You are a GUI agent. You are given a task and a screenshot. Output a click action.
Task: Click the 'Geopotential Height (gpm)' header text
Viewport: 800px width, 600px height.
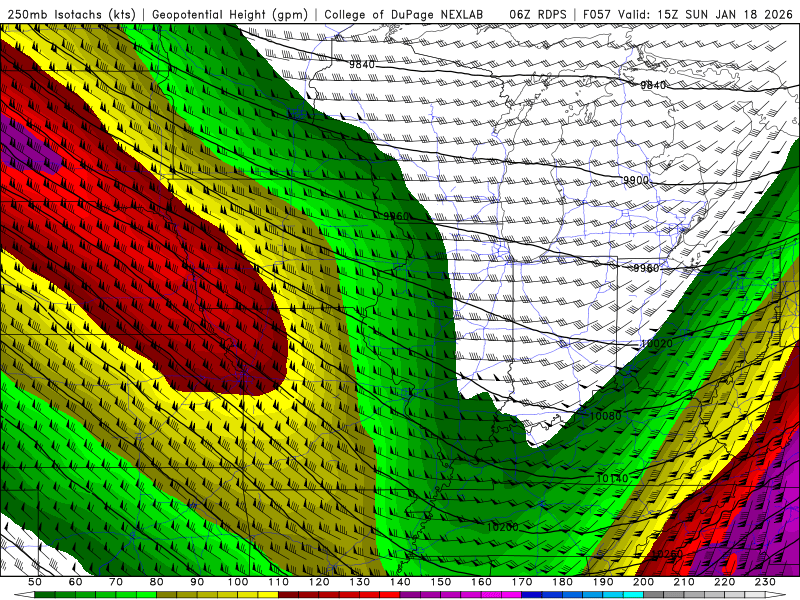pos(230,15)
